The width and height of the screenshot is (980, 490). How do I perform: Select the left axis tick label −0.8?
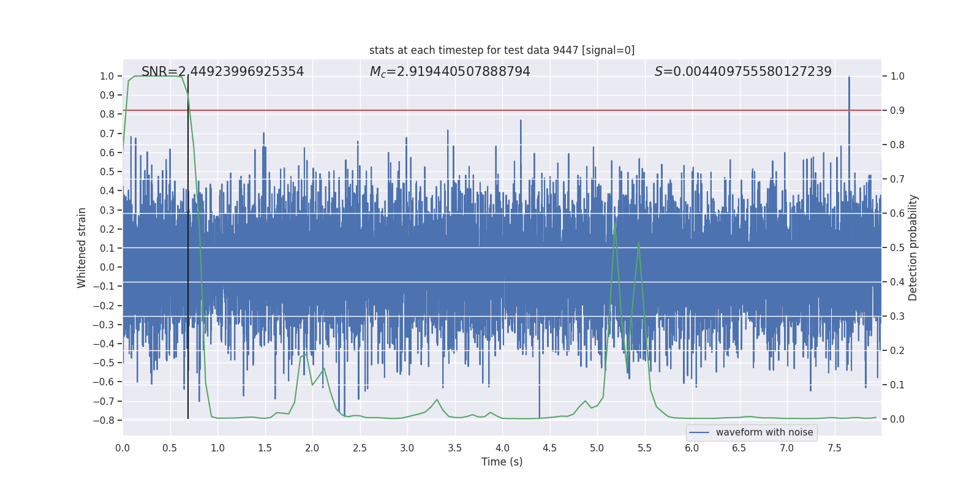pos(104,420)
